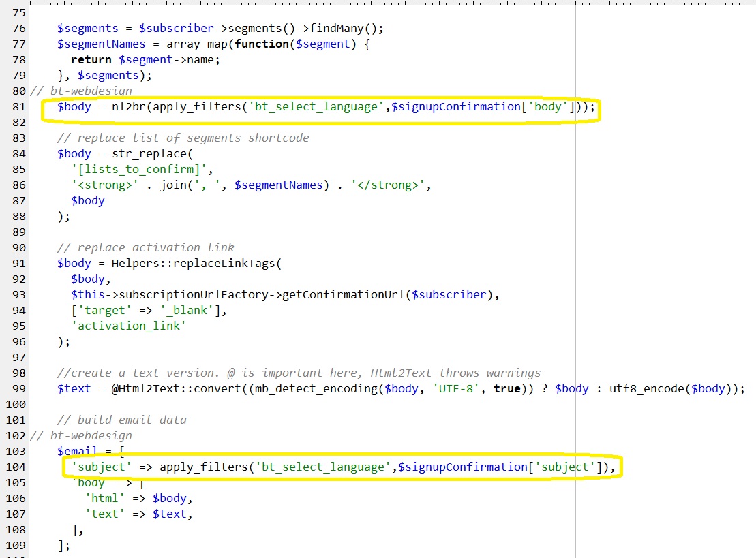Click "join(" on line 86
This screenshot has width=756, height=558.
coord(177,185)
